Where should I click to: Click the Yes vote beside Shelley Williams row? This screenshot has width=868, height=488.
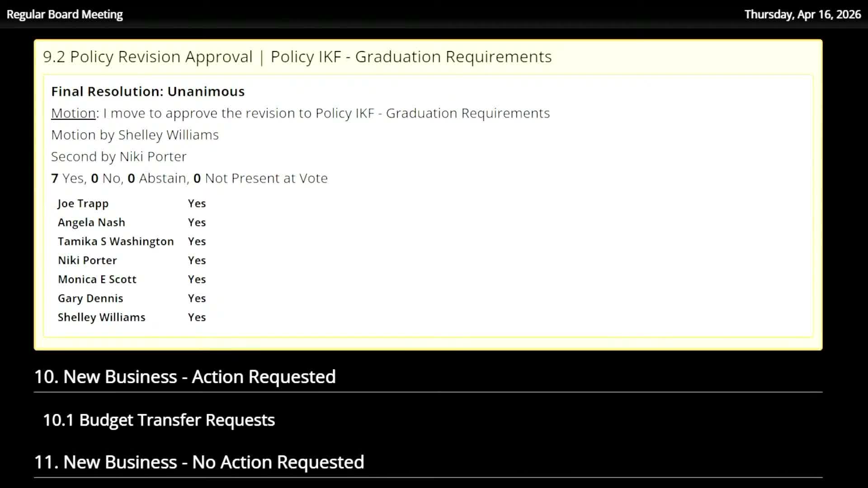(197, 317)
